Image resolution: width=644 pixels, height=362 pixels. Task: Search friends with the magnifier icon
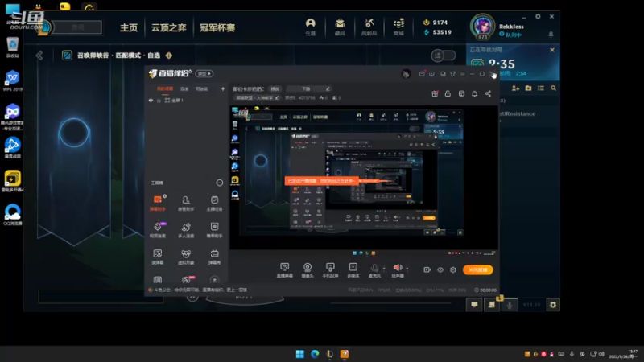click(x=553, y=88)
